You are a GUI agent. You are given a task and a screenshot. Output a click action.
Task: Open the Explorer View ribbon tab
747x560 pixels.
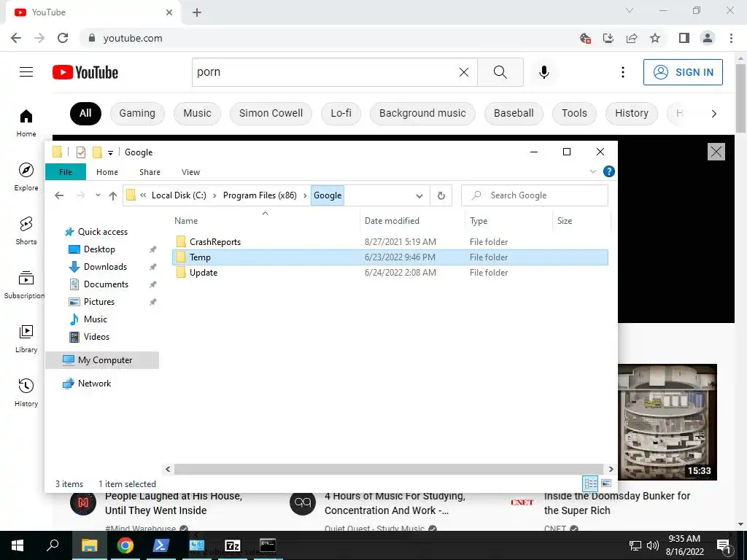click(x=190, y=172)
